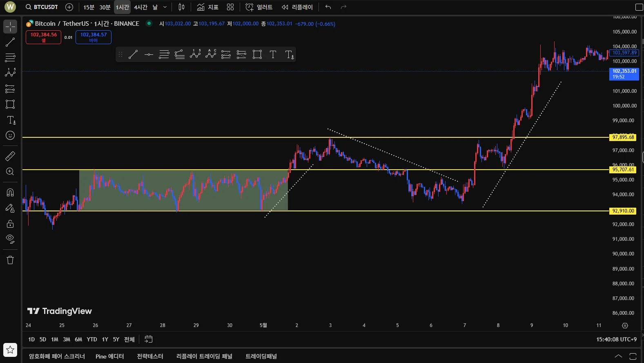Screen dimensions: 644x363
Task: Select the 4시간 timeframe
Action: pos(140,7)
